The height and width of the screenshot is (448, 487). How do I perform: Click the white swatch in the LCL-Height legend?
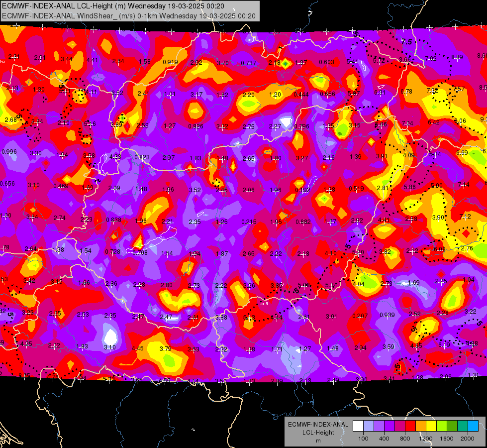pyautogui.click(x=358, y=426)
